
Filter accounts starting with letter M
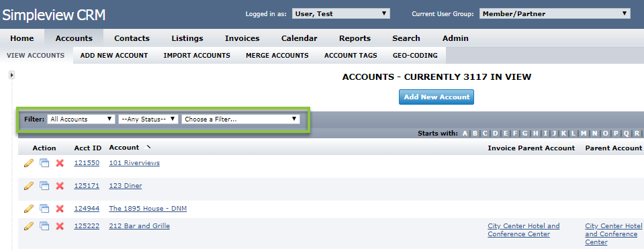583,134
